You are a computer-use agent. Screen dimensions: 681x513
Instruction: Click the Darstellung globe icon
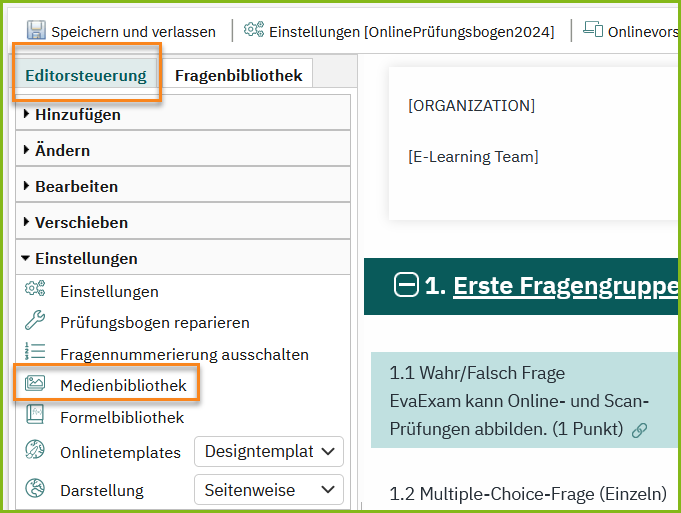pos(35,488)
